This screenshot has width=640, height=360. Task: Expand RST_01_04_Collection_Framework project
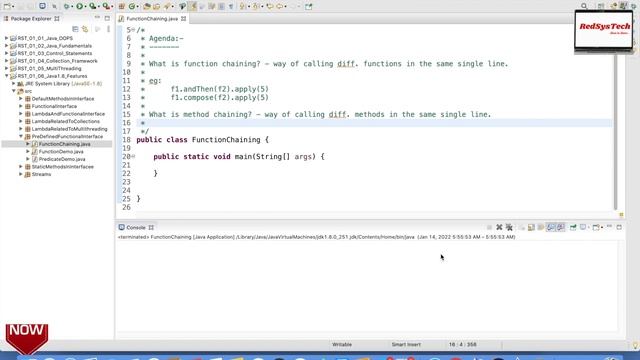[6, 61]
